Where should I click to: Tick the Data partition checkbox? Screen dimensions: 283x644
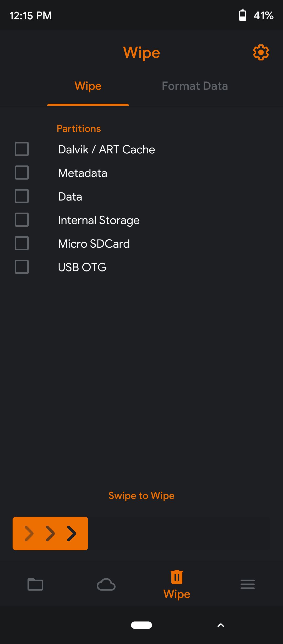click(22, 196)
